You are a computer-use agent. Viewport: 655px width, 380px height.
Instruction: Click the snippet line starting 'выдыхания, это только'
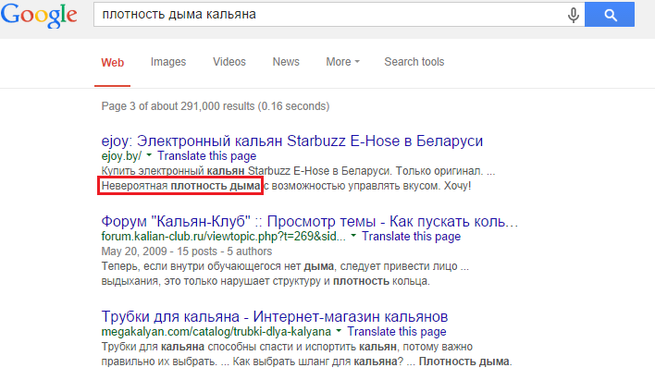[265, 281]
